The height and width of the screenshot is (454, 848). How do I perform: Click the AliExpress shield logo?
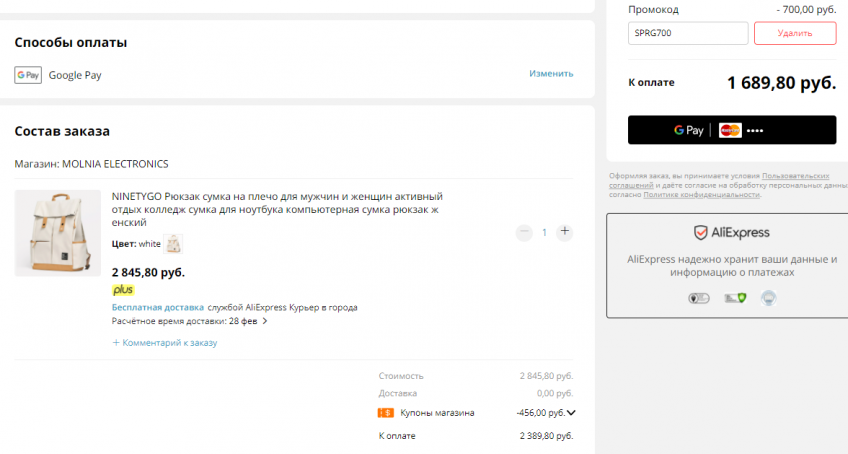(701, 233)
